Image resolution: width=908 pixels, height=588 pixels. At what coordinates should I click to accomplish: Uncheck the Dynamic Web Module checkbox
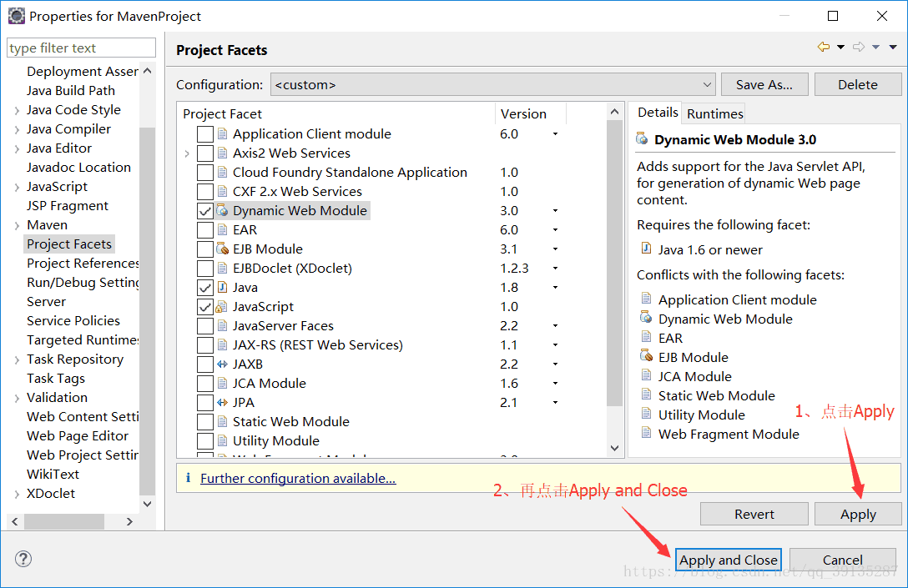[x=205, y=211]
